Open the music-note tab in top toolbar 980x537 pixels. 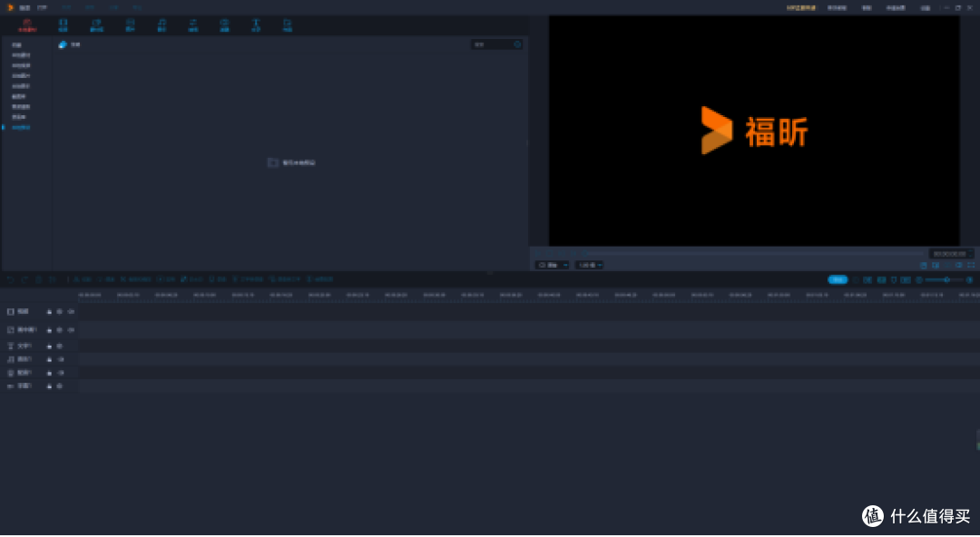(x=162, y=25)
